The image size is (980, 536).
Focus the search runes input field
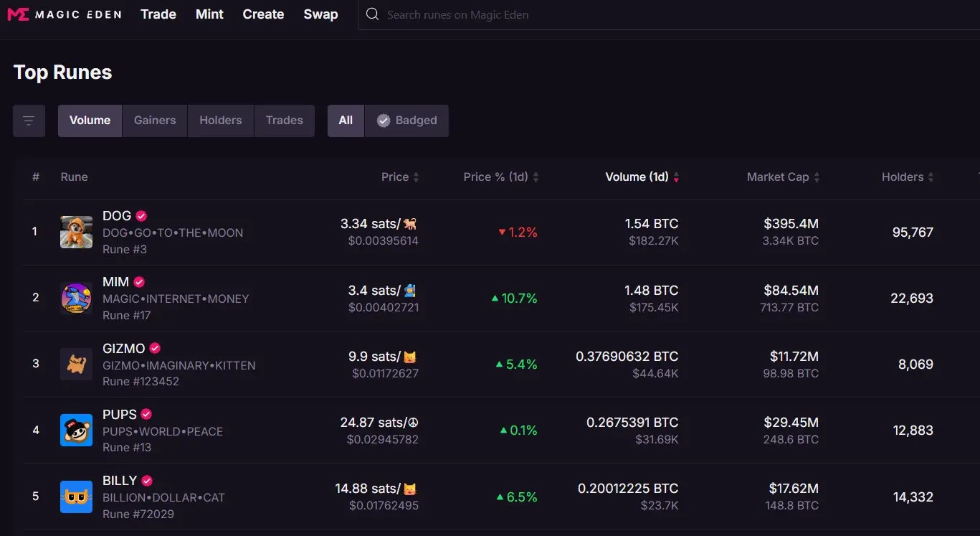click(x=669, y=14)
